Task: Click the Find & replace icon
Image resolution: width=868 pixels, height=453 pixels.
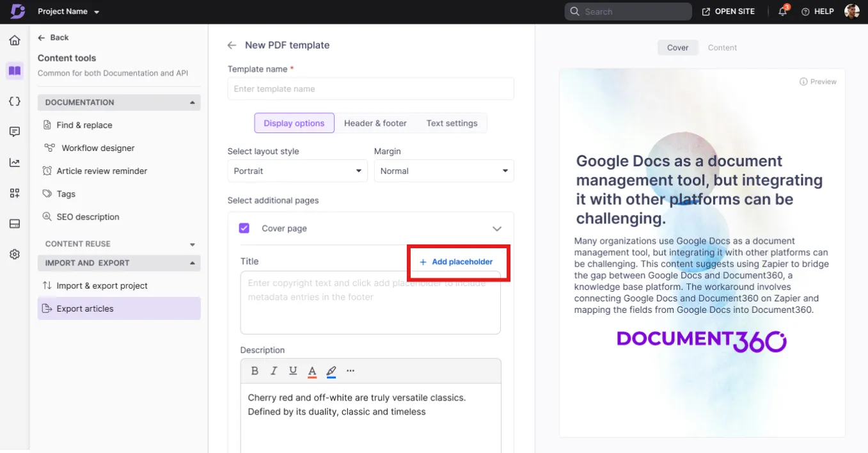Action: tap(47, 125)
